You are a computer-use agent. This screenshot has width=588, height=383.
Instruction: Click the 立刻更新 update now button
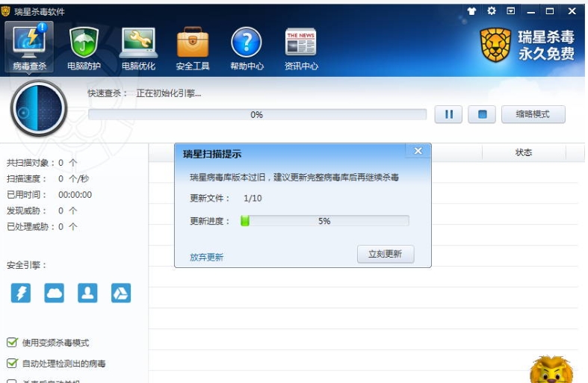pos(386,254)
